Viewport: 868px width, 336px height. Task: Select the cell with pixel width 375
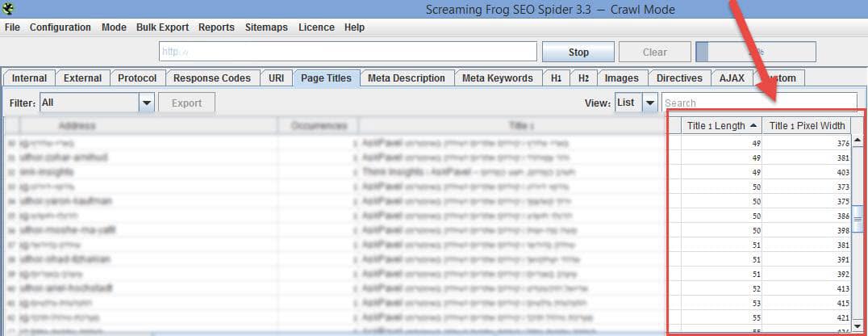tap(806, 201)
